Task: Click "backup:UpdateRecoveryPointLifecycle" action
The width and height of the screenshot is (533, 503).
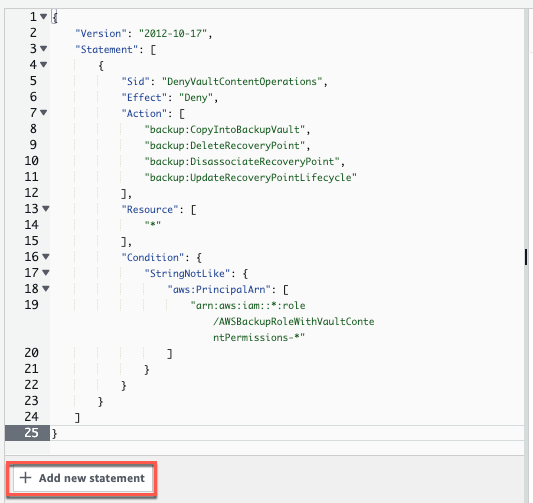Action: [x=251, y=177]
